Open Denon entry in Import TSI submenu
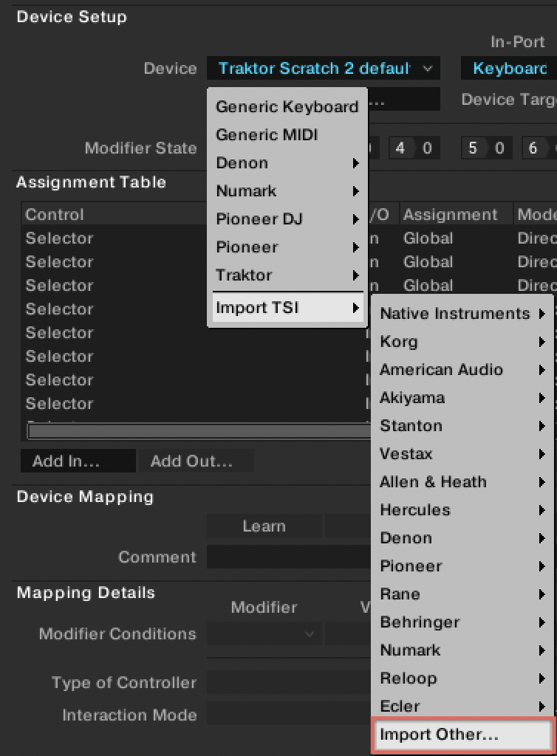 click(462, 538)
